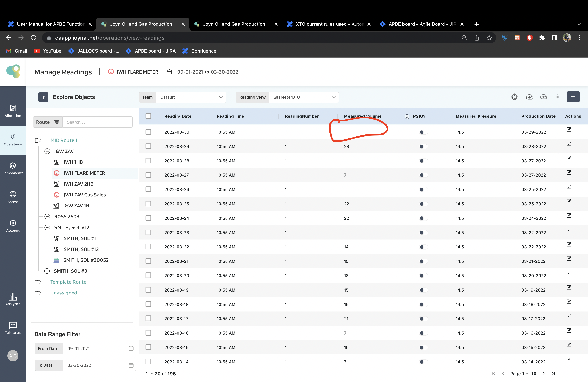Image resolution: width=588 pixels, height=382 pixels.
Task: Expand the ROSS 2503 tree node
Action: 47,217
